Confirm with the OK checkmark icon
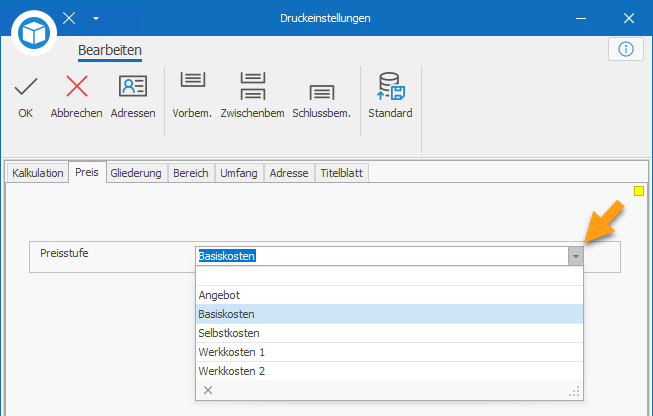The image size is (653, 416). 26,87
